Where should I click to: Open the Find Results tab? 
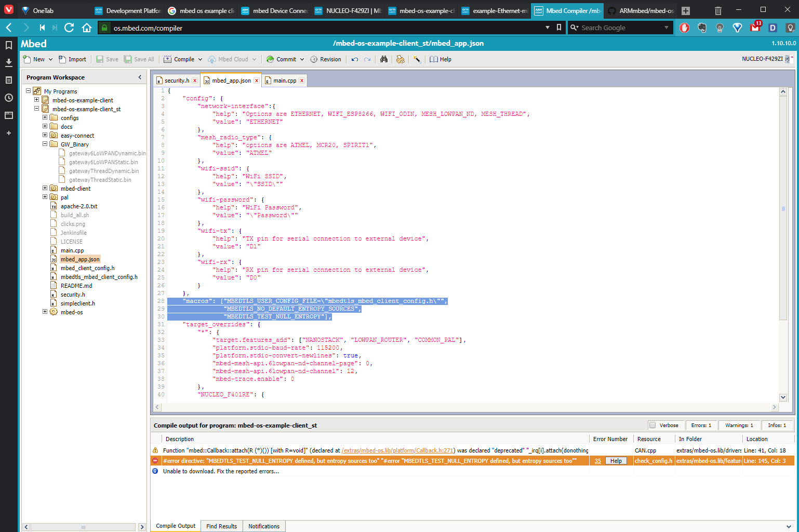click(221, 526)
